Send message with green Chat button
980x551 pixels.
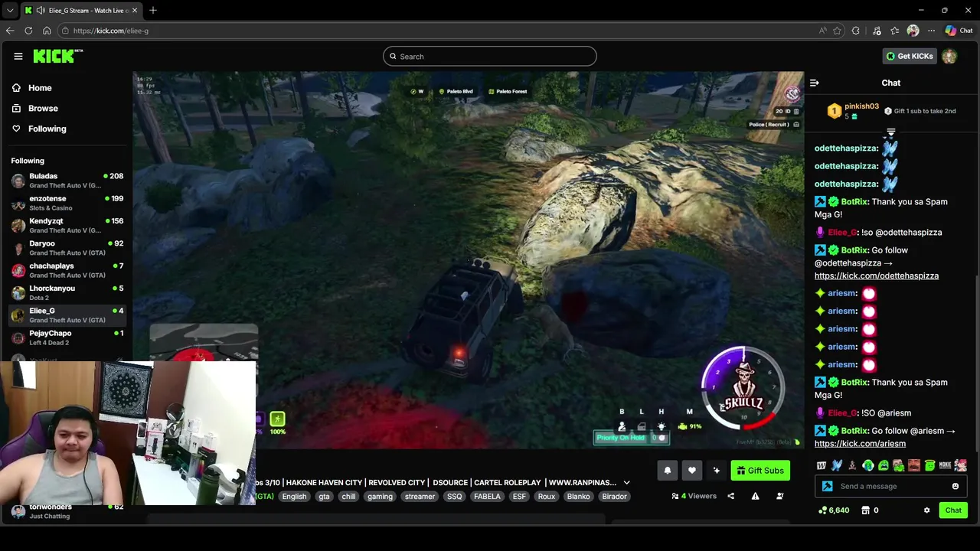tap(953, 510)
